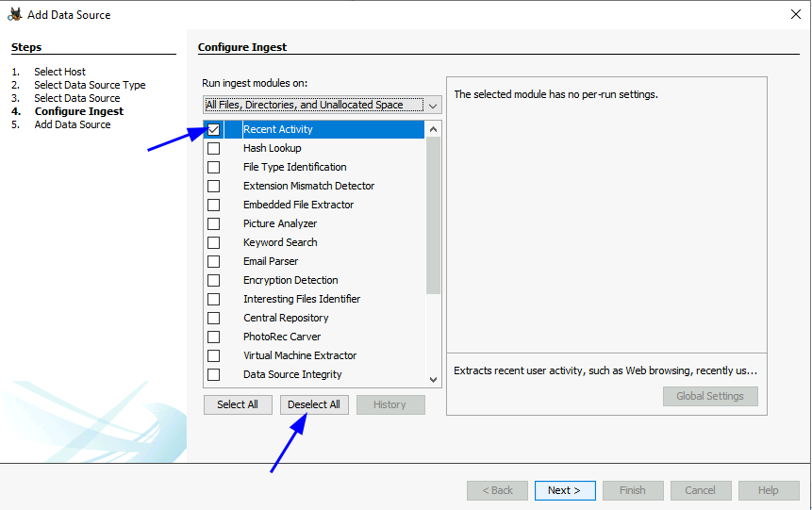Select the Interesting Files Identifier module
The image size is (812, 510).
[301, 299]
